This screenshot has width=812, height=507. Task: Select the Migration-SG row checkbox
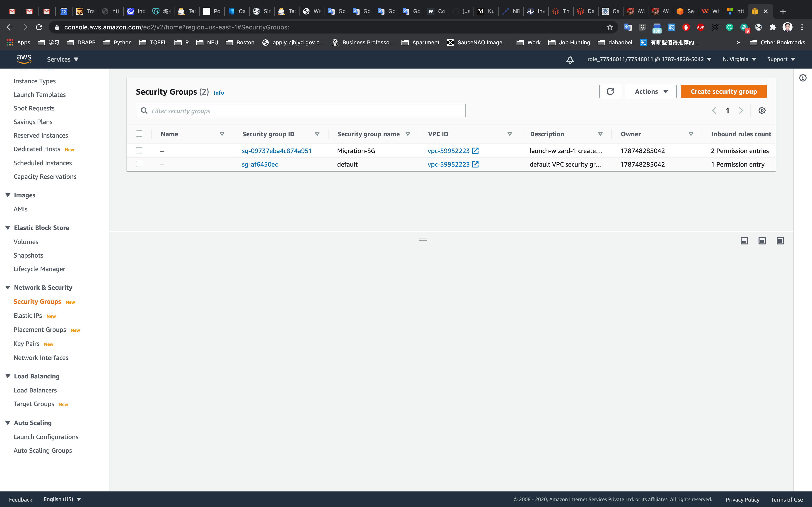click(139, 151)
